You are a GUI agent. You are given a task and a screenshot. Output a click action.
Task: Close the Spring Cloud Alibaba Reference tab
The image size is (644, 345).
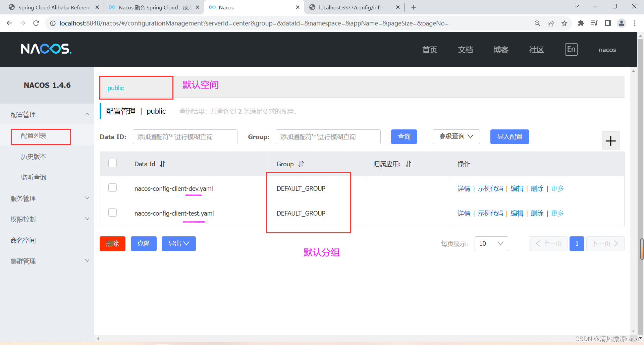coord(97,7)
